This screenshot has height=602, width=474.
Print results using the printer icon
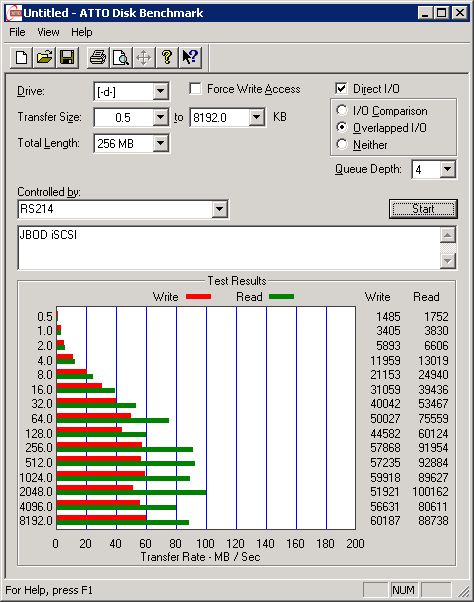point(98,58)
